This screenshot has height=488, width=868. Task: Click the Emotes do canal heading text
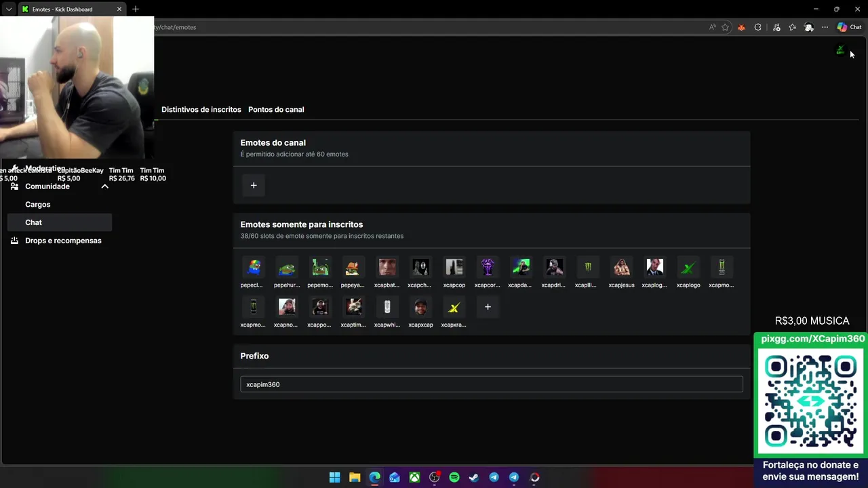(273, 142)
